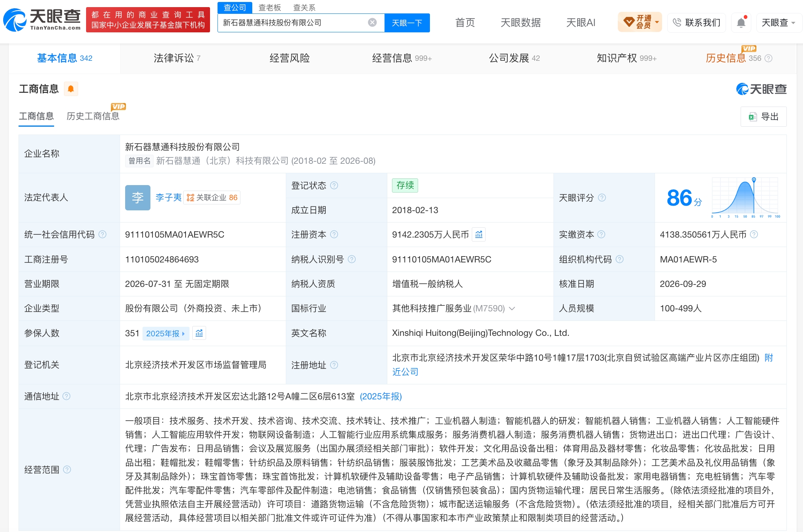Image resolution: width=803 pixels, height=532 pixels.
Task: Open the trend chart icon beside 2025年报
Action: [199, 333]
